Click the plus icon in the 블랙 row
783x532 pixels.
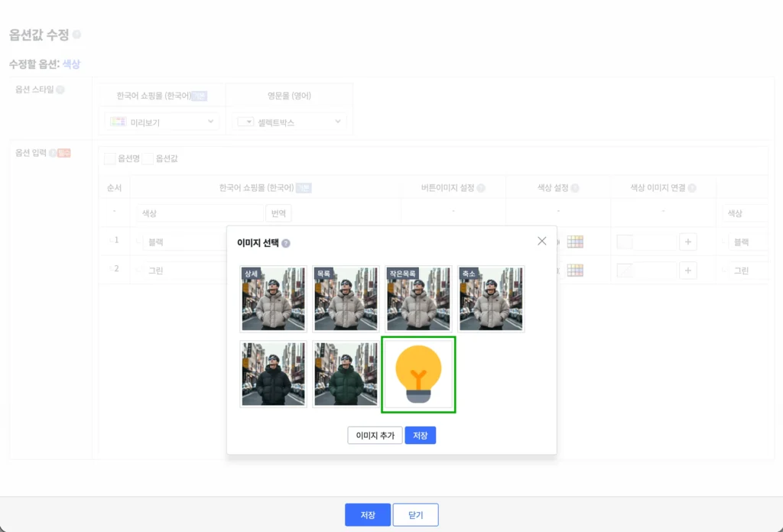pyautogui.click(x=688, y=242)
